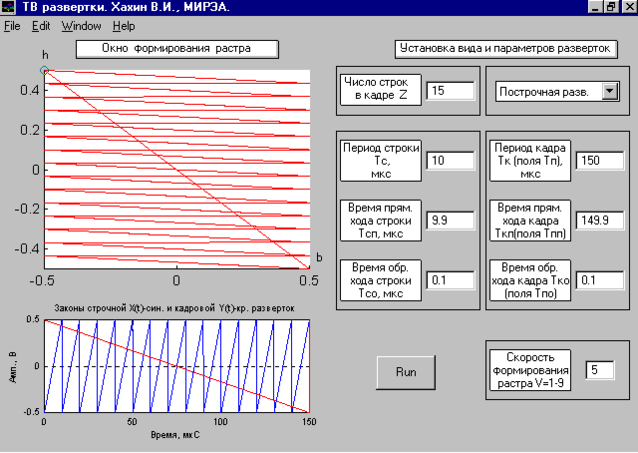Click the Амп., В axis label

[13, 367]
